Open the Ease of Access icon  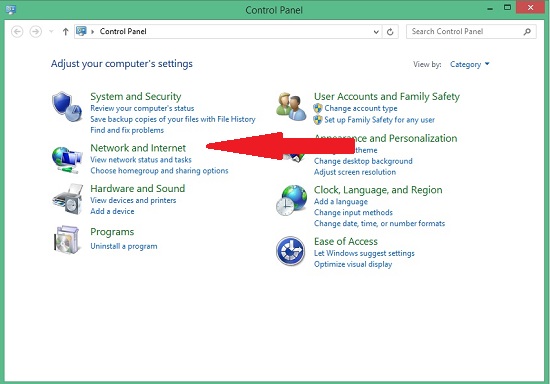pos(290,251)
